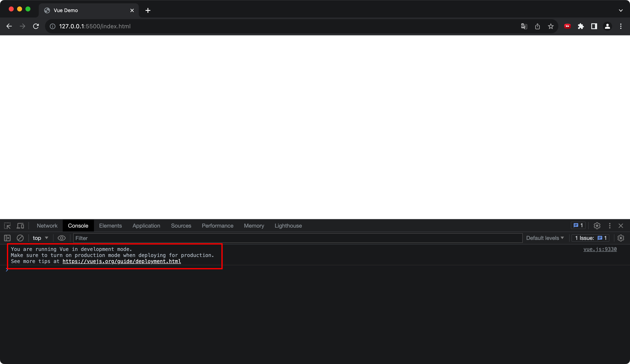The height and width of the screenshot is (364, 630).
Task: Expand the tab search chevron
Action: 621,10
